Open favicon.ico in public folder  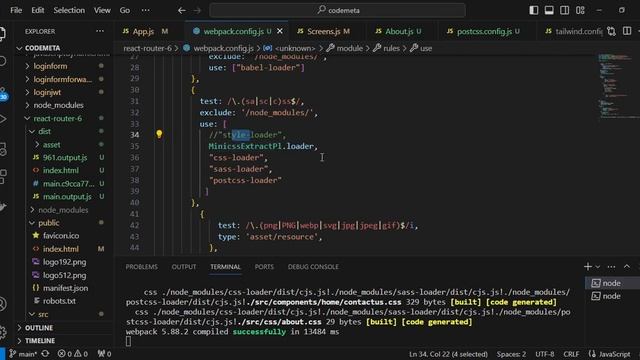[x=61, y=236]
